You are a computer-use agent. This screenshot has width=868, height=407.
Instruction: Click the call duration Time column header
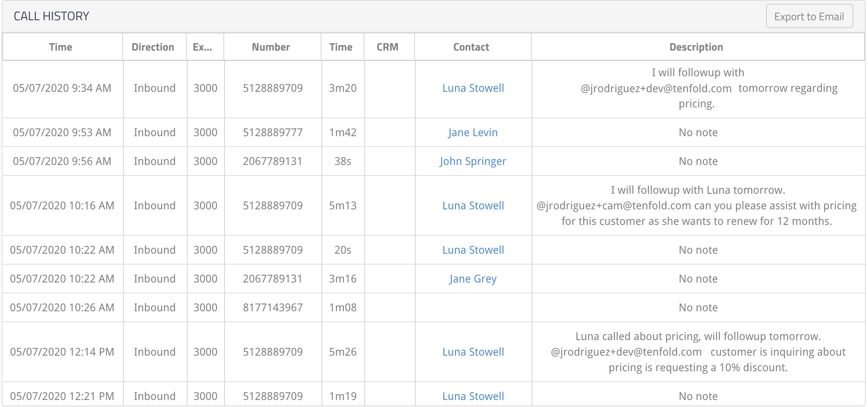coord(341,47)
